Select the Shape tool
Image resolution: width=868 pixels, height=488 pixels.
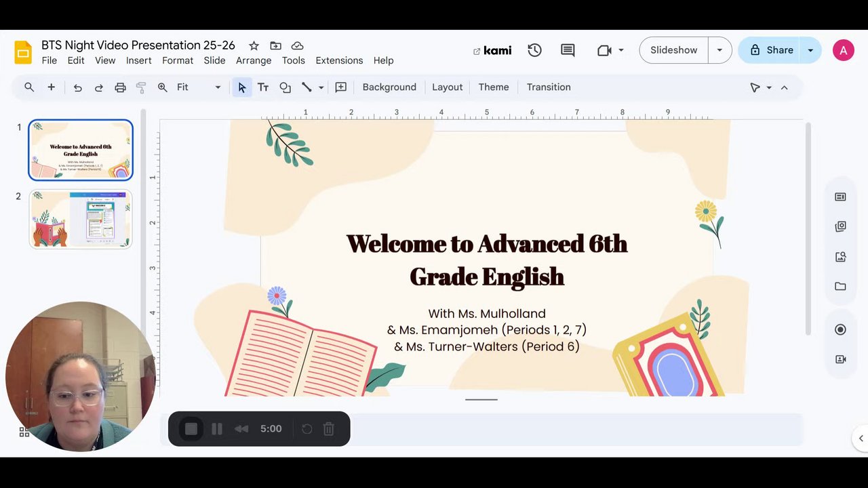285,87
